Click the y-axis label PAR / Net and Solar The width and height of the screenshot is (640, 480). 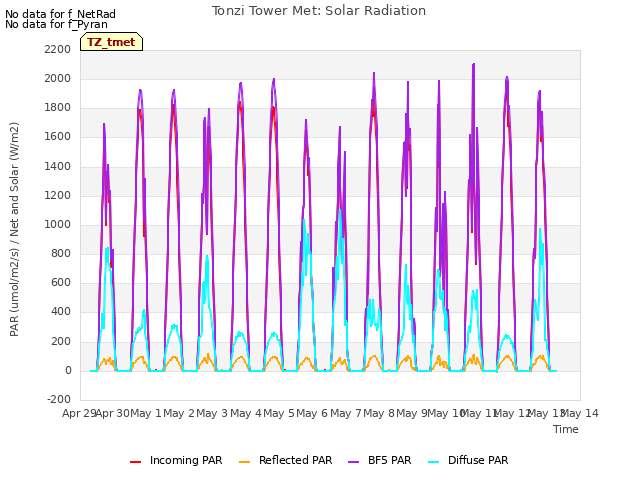(x=14, y=229)
